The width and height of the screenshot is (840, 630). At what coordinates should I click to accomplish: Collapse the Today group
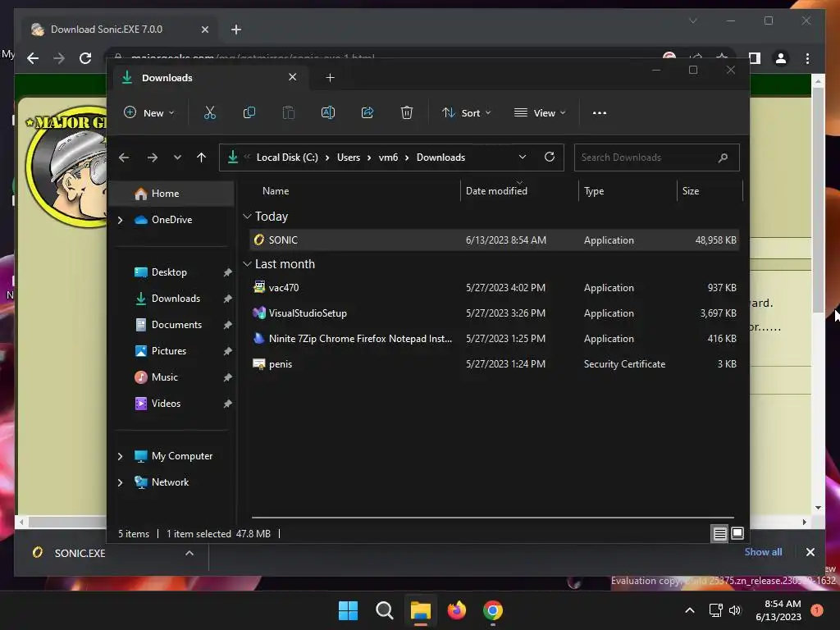click(x=247, y=217)
